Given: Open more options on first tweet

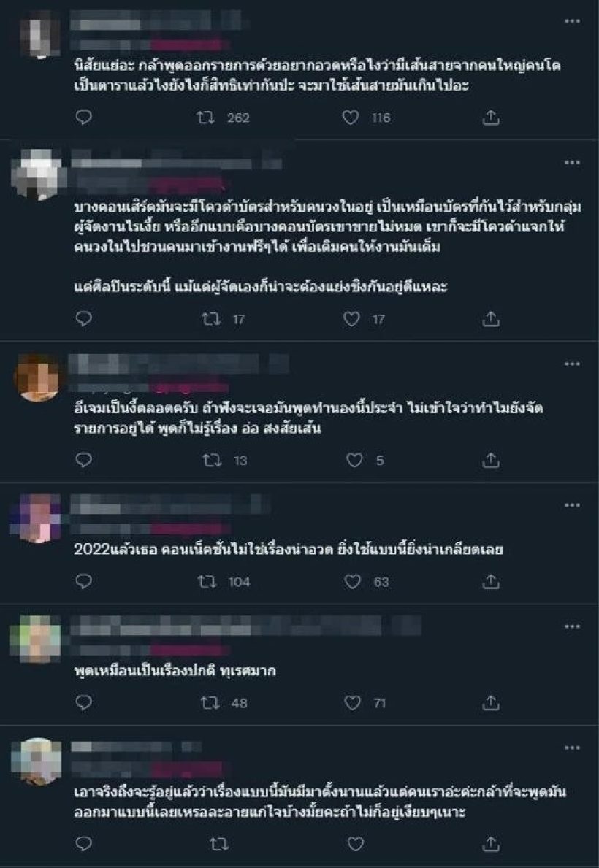Looking at the screenshot, I should point(573,21).
